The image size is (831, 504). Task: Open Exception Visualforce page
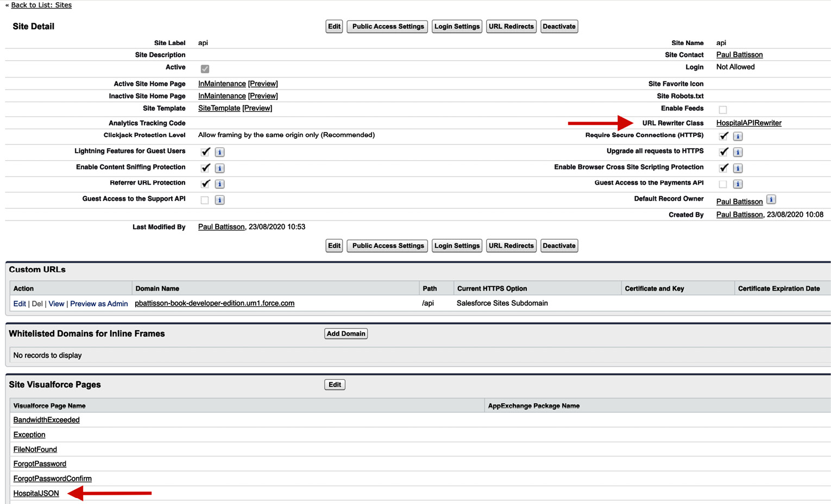click(x=29, y=434)
